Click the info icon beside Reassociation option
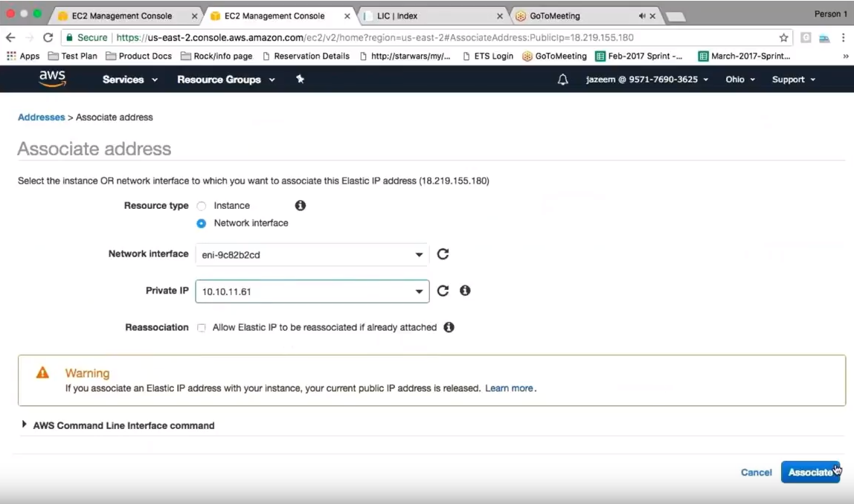This screenshot has width=854, height=504. click(x=449, y=327)
